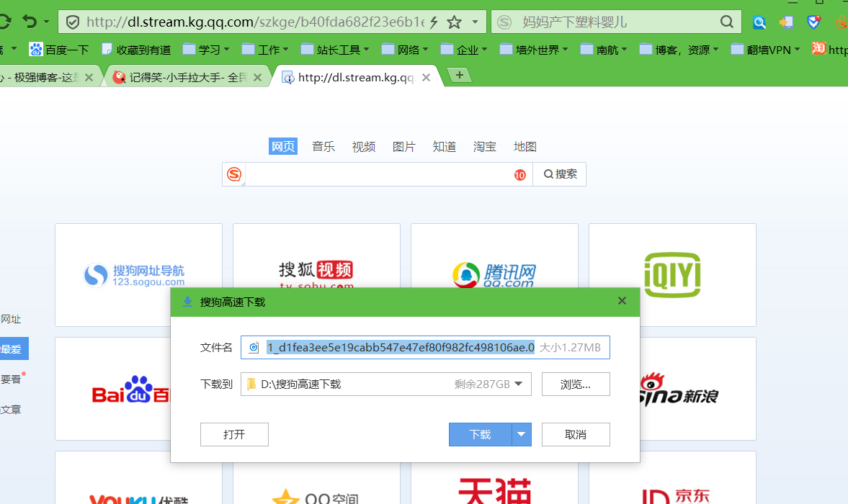The width and height of the screenshot is (848, 504).
Task: Click the 网址 item in left sidebar
Action: tap(11, 319)
